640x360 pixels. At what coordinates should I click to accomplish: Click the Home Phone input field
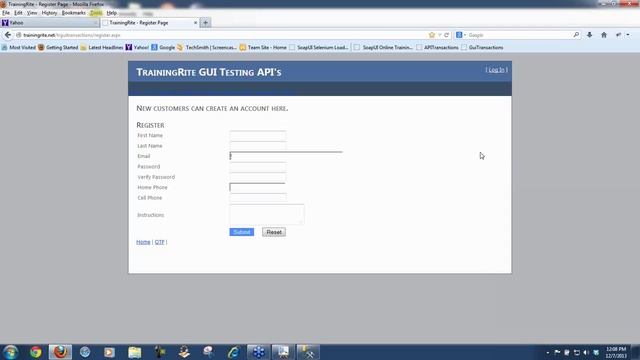click(258, 187)
